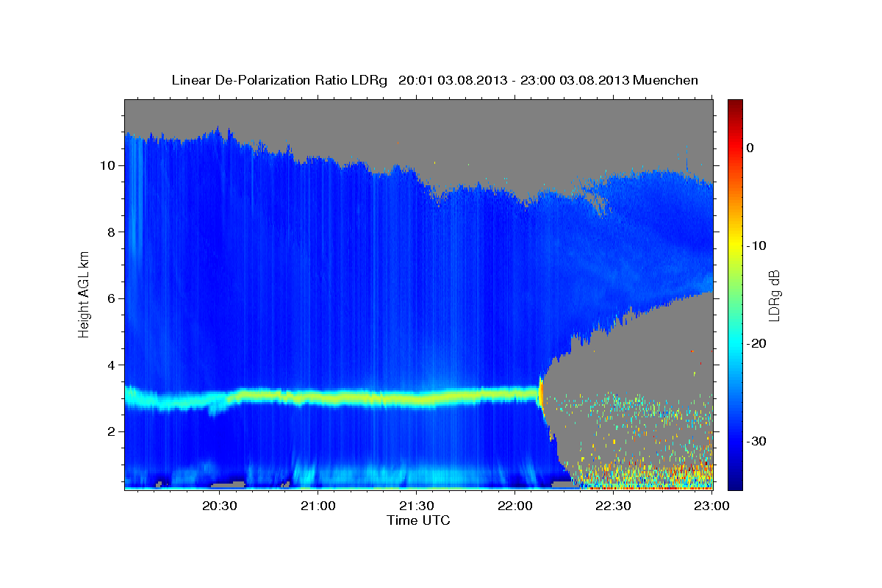The image size is (882, 588).
Task: Click the height tick label '2'
Action: pyautogui.click(x=111, y=431)
